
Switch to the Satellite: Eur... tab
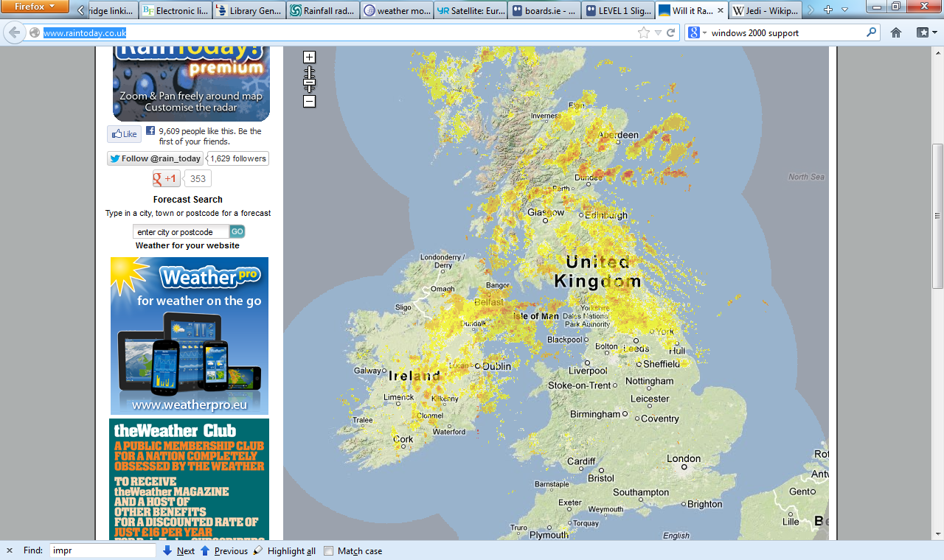470,11
